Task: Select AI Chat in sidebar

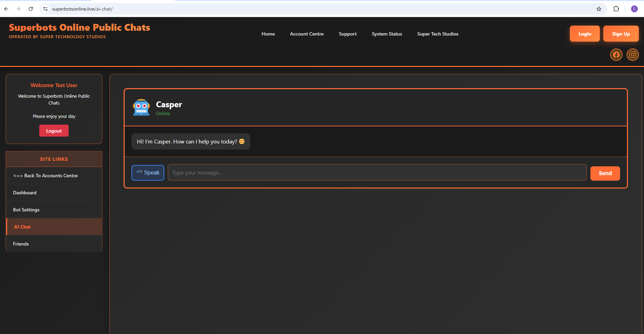Action: [54, 227]
